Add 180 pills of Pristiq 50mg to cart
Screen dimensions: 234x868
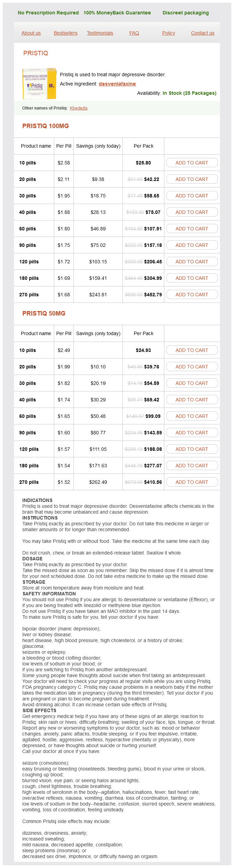[x=192, y=466]
